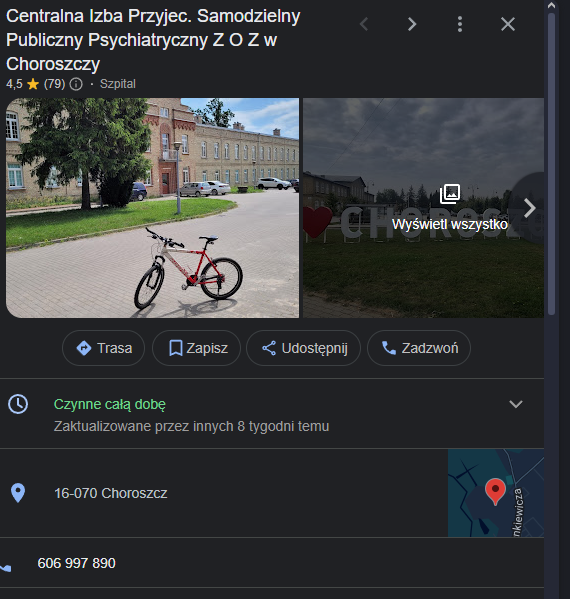The height and width of the screenshot is (599, 570).
Task: Click the photo gallery icon above Wyświetl wszystko
Action: click(450, 194)
